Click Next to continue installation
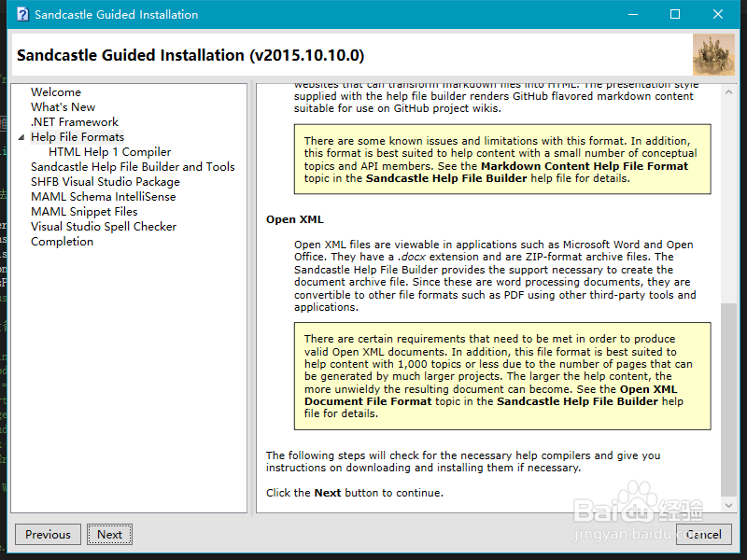 tap(109, 534)
